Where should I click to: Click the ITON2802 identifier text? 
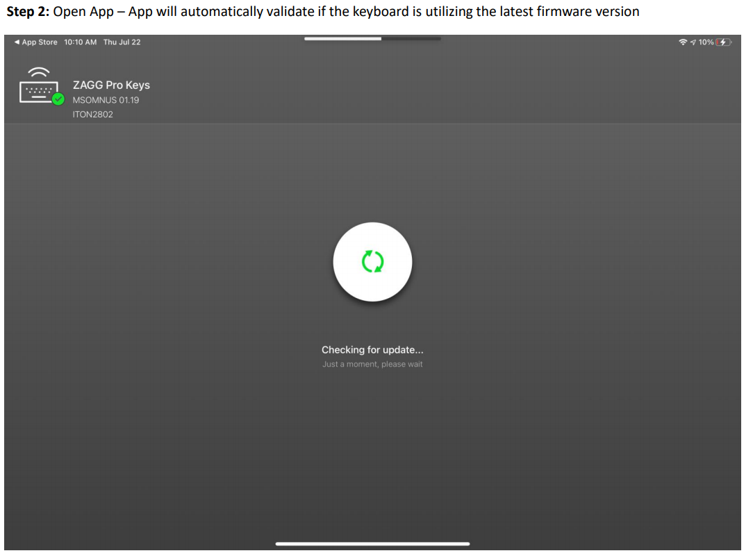click(92, 115)
